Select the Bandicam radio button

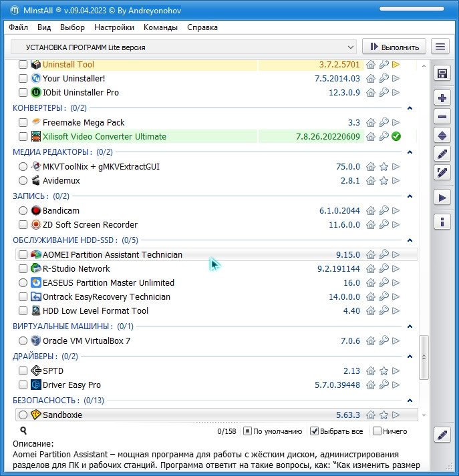[23, 210]
